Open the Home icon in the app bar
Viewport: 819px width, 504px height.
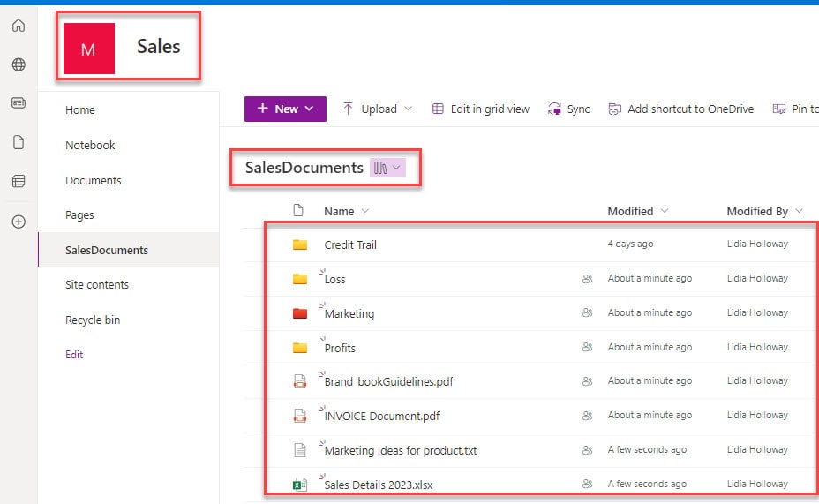pos(19,25)
